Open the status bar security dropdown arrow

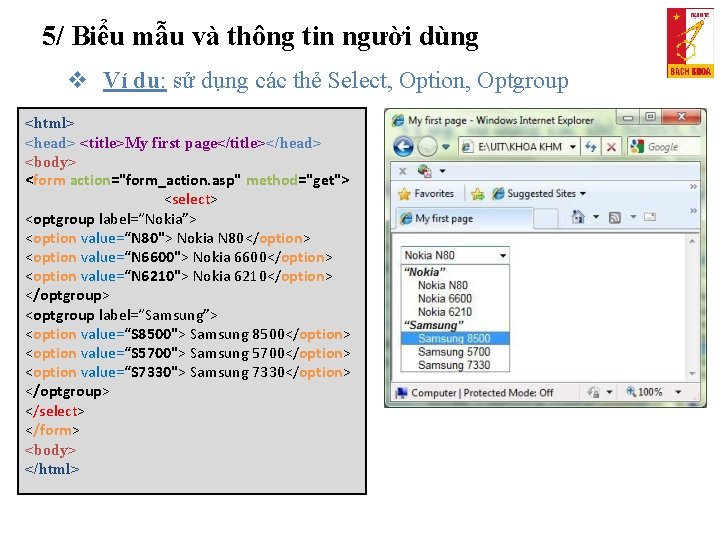click(x=610, y=392)
